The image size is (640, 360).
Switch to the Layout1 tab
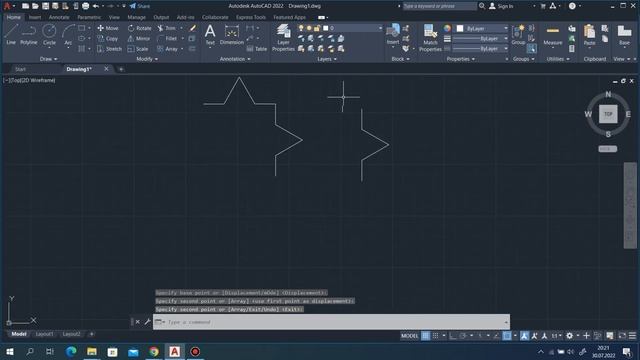tap(44, 334)
